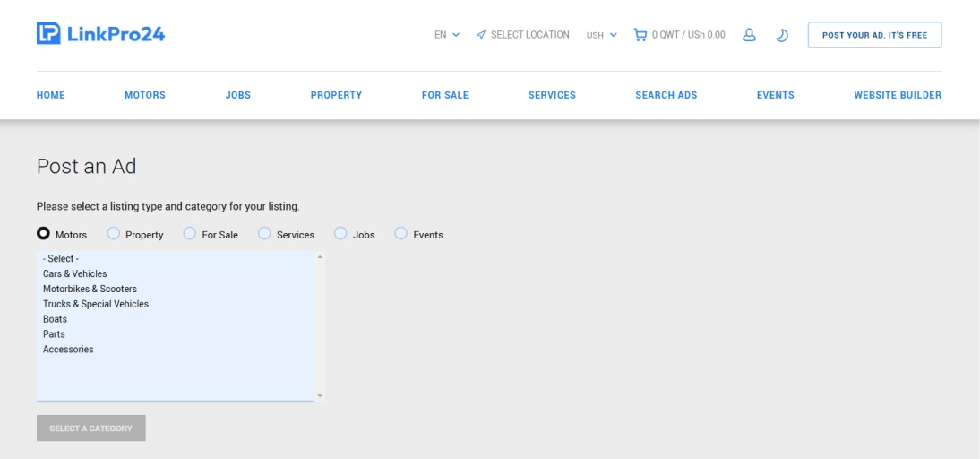Toggle dark mode moon icon
This screenshot has width=980, height=459.
781,35
